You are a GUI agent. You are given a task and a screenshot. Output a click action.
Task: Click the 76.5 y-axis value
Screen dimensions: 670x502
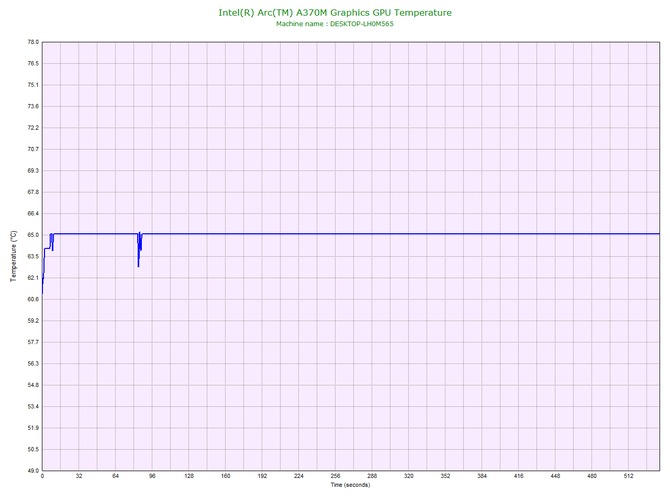pos(33,63)
